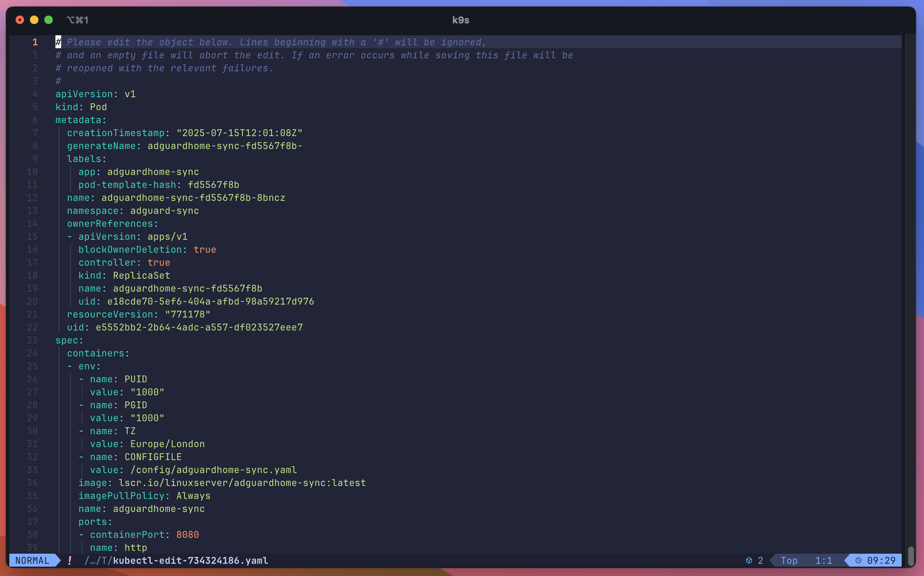Click the '- name: CONFIGFILE' line
This screenshot has height=576, width=924.
(x=130, y=457)
